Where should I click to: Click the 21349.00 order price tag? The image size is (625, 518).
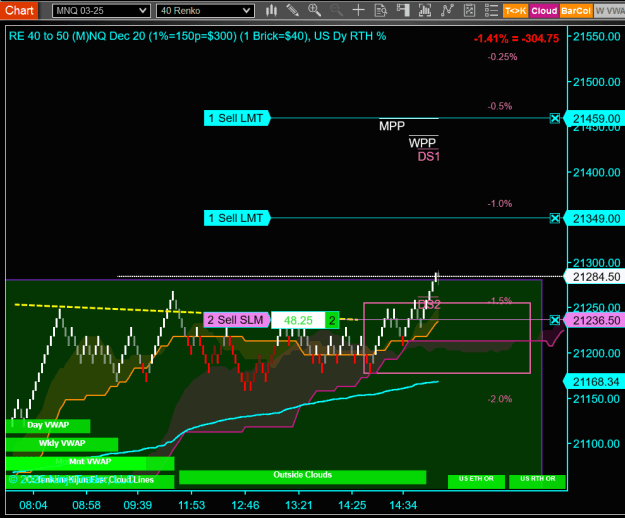point(594,218)
